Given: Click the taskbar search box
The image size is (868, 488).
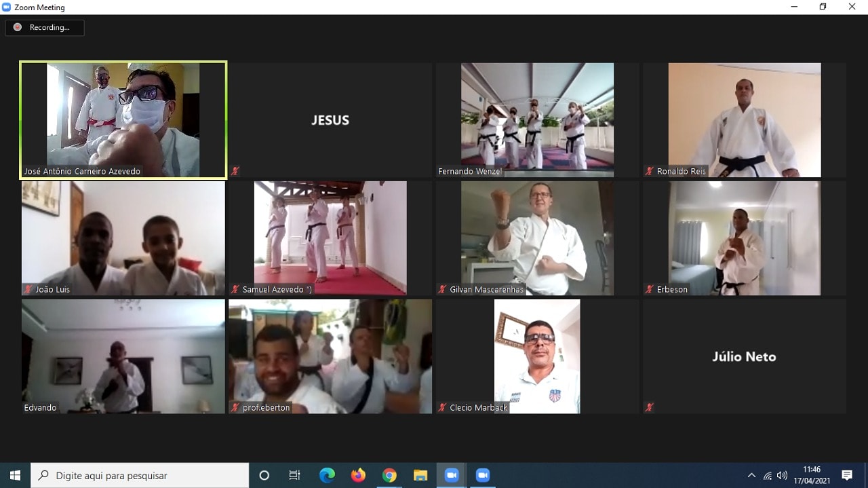Looking at the screenshot, I should click(x=140, y=475).
